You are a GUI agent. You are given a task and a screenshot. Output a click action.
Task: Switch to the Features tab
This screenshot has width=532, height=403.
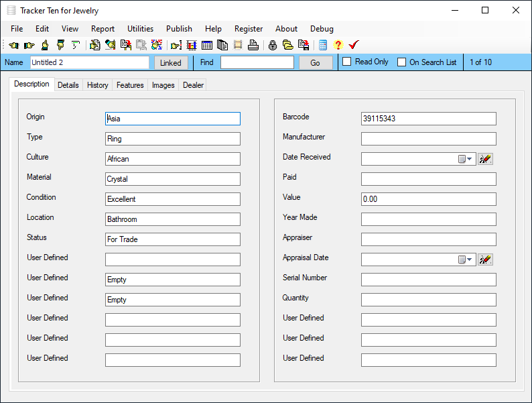(x=130, y=85)
